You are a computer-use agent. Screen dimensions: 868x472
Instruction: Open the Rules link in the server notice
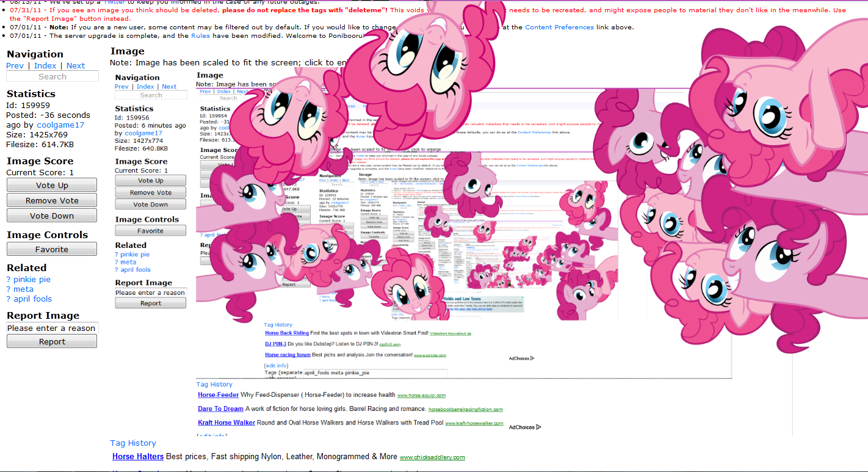201,35
